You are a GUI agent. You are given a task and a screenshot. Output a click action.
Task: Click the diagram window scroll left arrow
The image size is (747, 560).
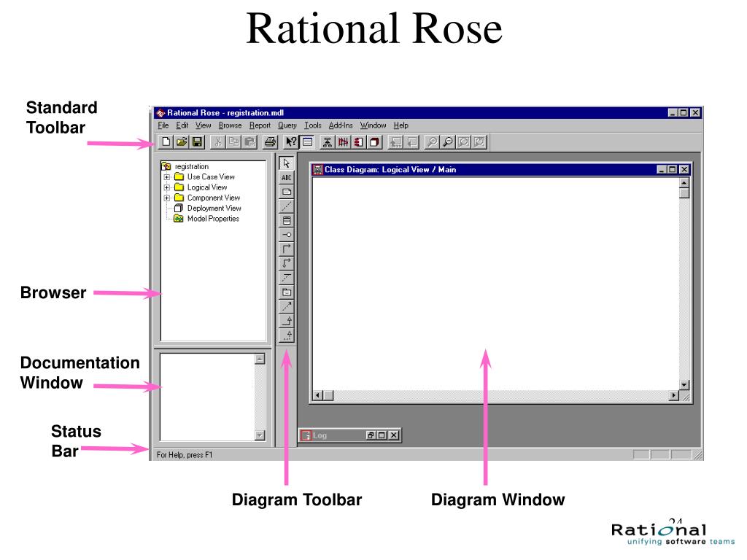point(318,395)
